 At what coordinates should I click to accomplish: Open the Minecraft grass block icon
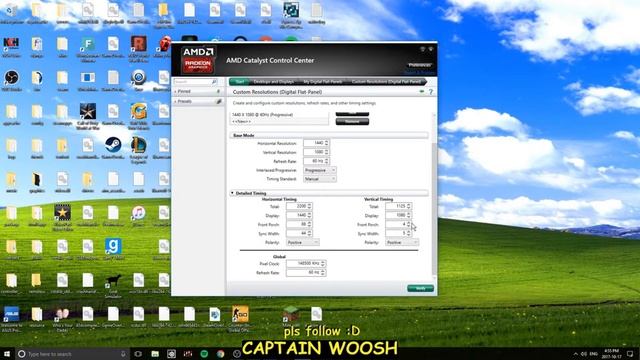(x=291, y=314)
